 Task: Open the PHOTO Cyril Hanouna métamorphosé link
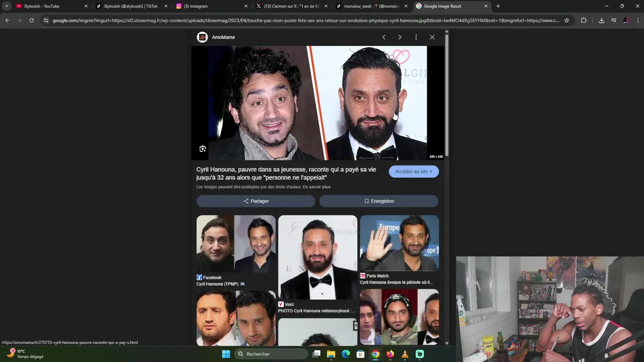(x=316, y=311)
